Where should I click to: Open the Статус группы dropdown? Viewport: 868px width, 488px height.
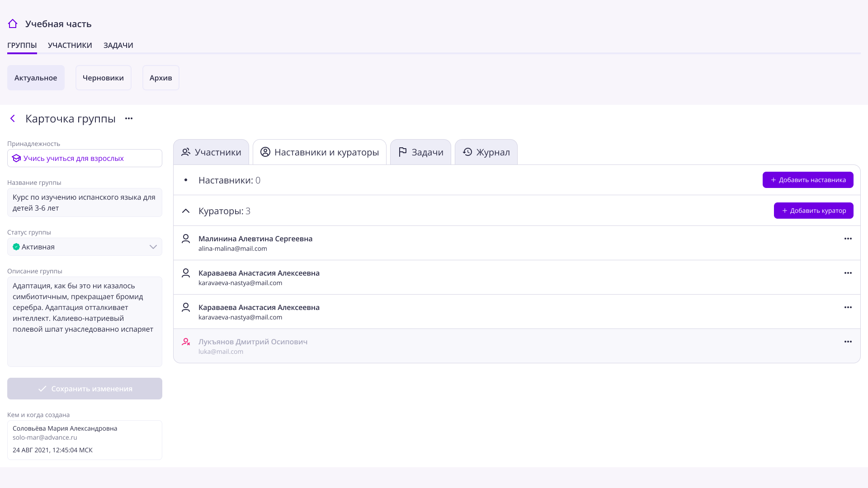tap(85, 247)
